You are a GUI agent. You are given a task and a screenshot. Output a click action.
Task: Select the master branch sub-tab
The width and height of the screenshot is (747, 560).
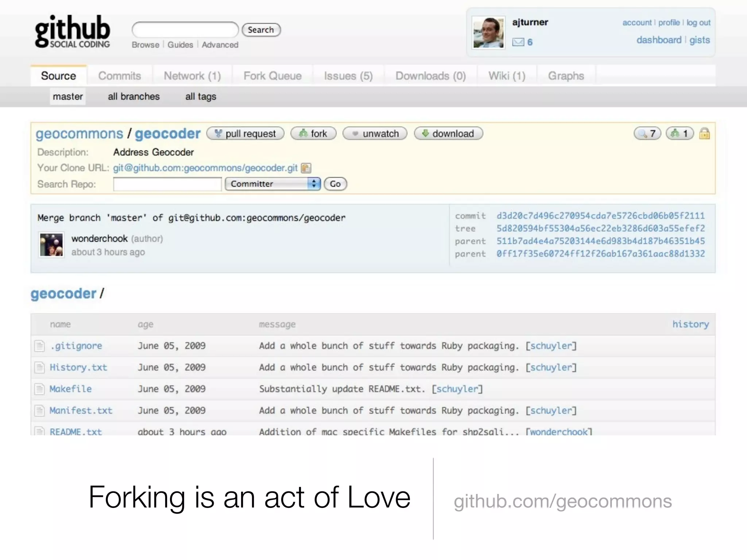pyautogui.click(x=68, y=97)
